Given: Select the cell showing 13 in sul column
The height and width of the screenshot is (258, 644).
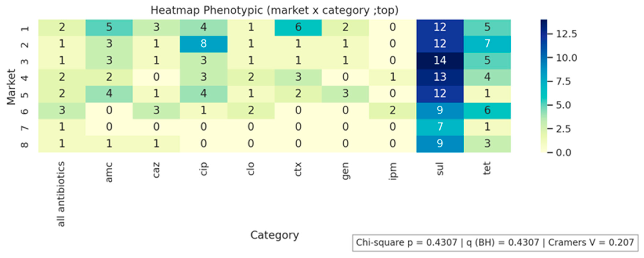Looking at the screenshot, I should 440,77.
